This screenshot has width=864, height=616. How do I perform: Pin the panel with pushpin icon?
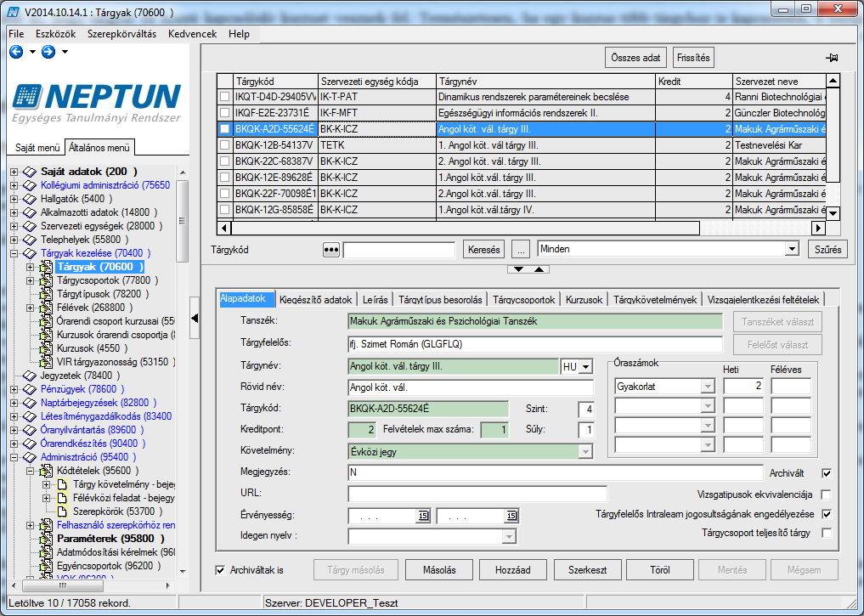point(832,58)
